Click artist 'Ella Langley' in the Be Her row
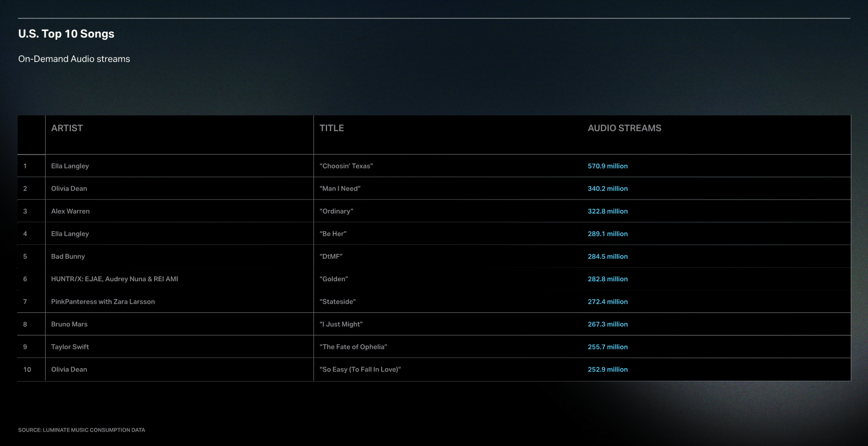Viewport: 868px width, 446px height. [x=70, y=233]
